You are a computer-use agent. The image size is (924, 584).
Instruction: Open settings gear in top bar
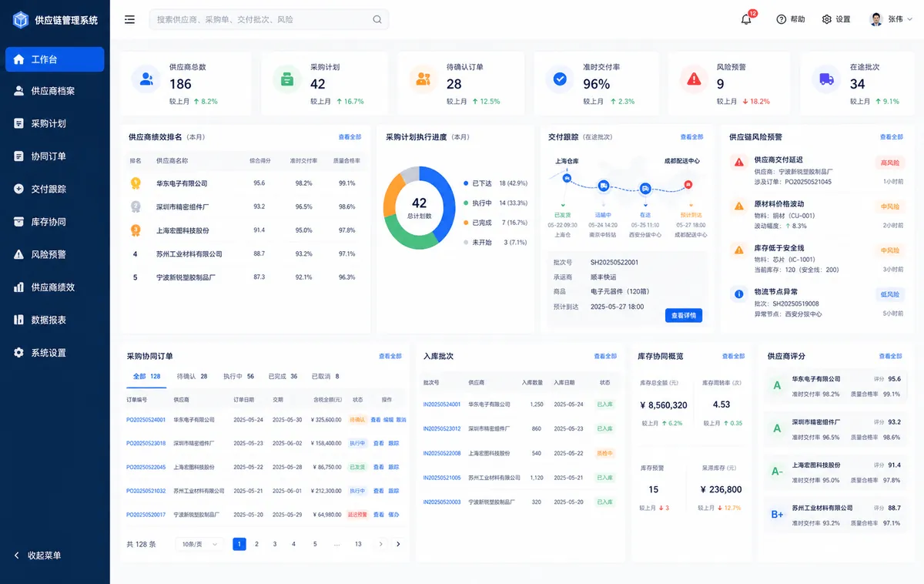(827, 19)
